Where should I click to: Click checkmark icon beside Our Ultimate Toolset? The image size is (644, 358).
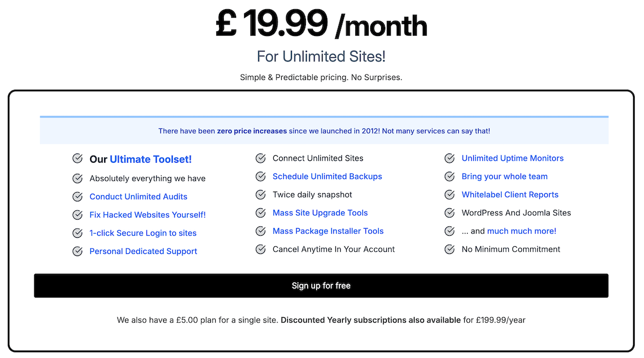(x=77, y=159)
